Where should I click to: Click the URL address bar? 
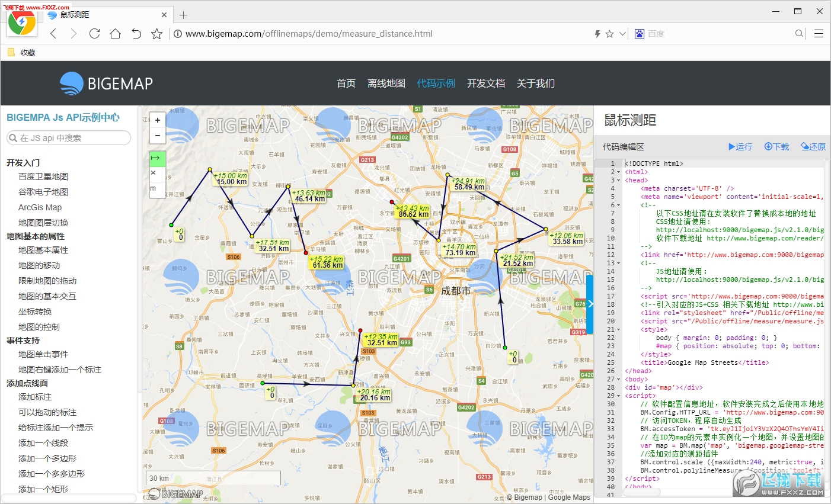pyautogui.click(x=379, y=34)
